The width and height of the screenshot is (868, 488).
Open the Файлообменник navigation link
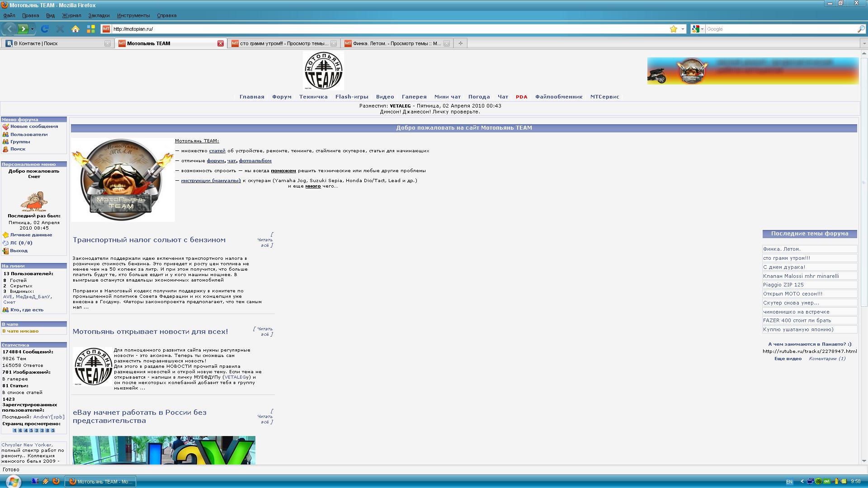pyautogui.click(x=559, y=97)
